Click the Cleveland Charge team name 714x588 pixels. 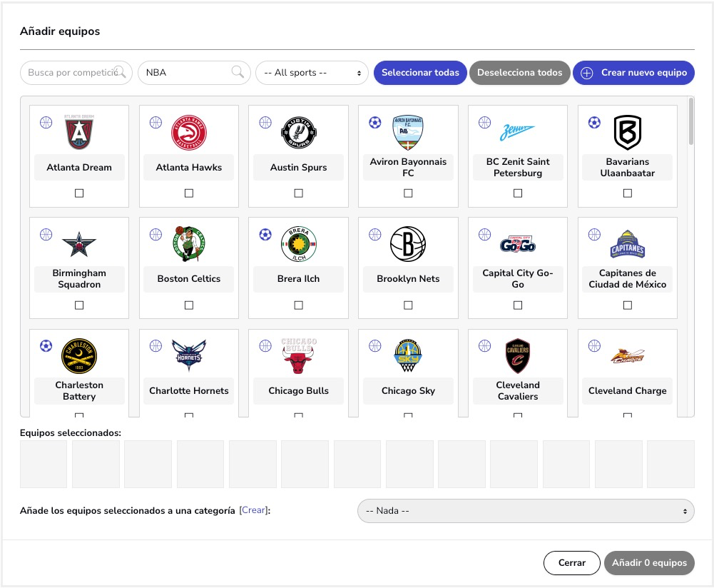pos(628,391)
